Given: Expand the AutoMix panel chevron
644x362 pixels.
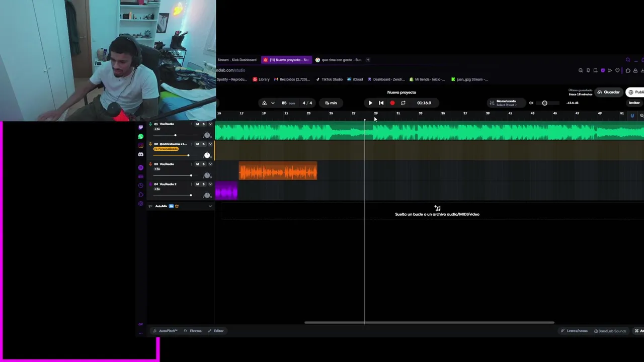Looking at the screenshot, I should tap(210, 206).
